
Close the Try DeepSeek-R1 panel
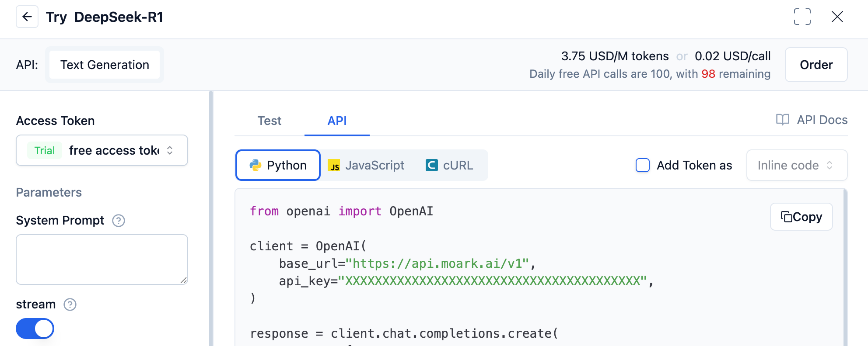click(837, 17)
